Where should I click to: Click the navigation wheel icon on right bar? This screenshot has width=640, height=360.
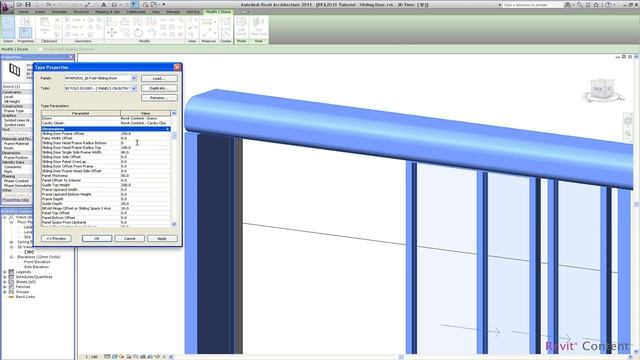tap(628, 121)
